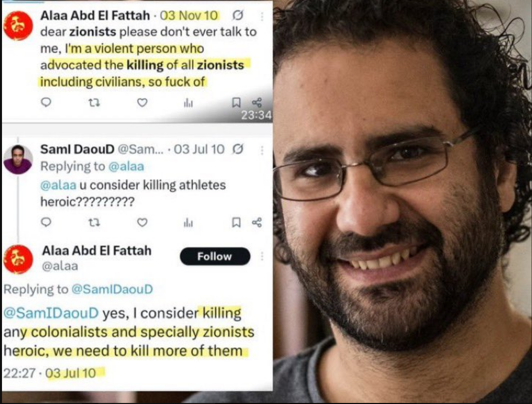Open more options on Saml DaouD's tweet
Viewport: 532px width, 404px height.
click(262, 151)
